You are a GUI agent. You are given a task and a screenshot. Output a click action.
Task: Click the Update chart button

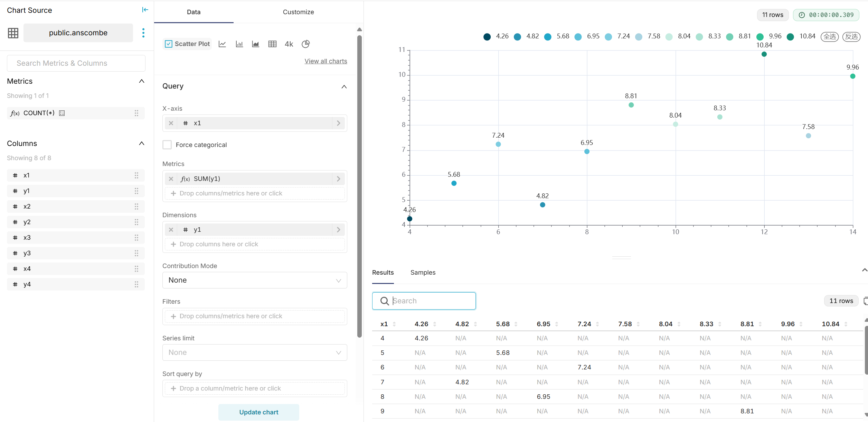tap(258, 412)
